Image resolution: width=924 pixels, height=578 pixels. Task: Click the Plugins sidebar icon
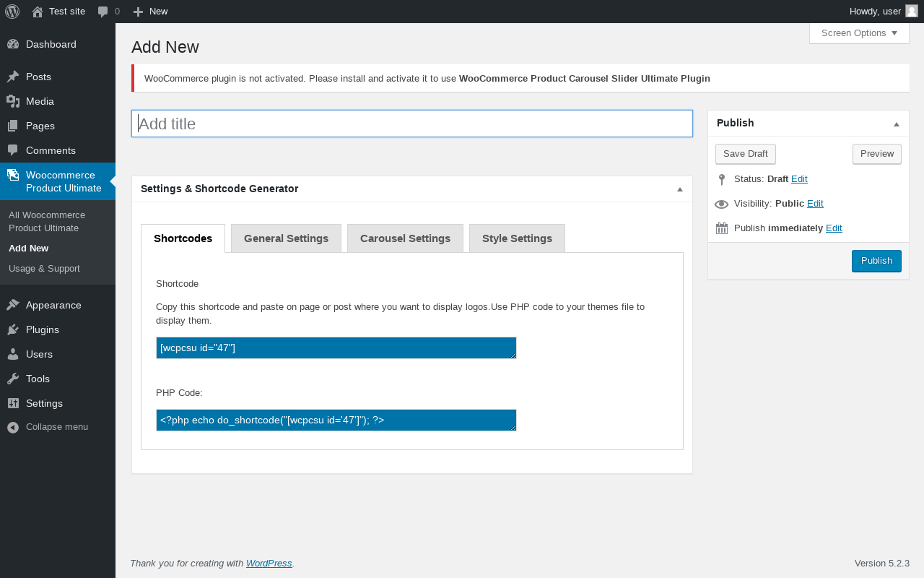pyautogui.click(x=13, y=329)
